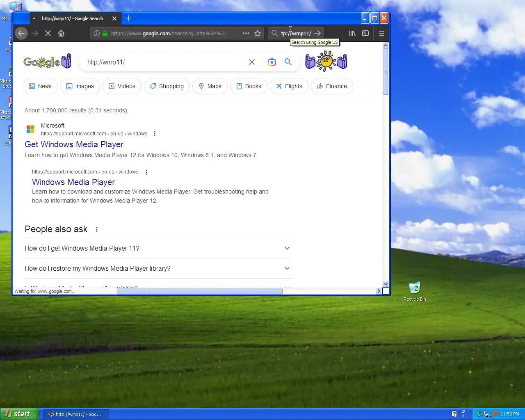Open People also ask options dots
Viewport: 525px width, 420px height.
click(97, 229)
